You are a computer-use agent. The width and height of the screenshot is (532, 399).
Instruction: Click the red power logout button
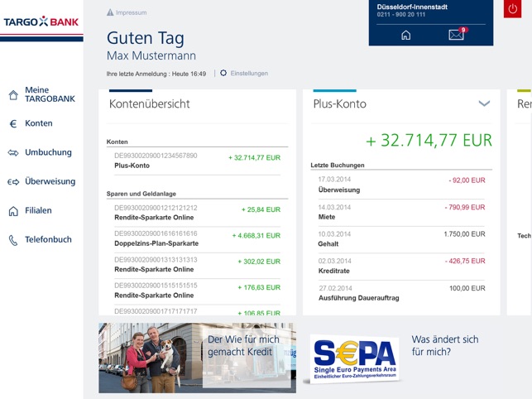[512, 9]
